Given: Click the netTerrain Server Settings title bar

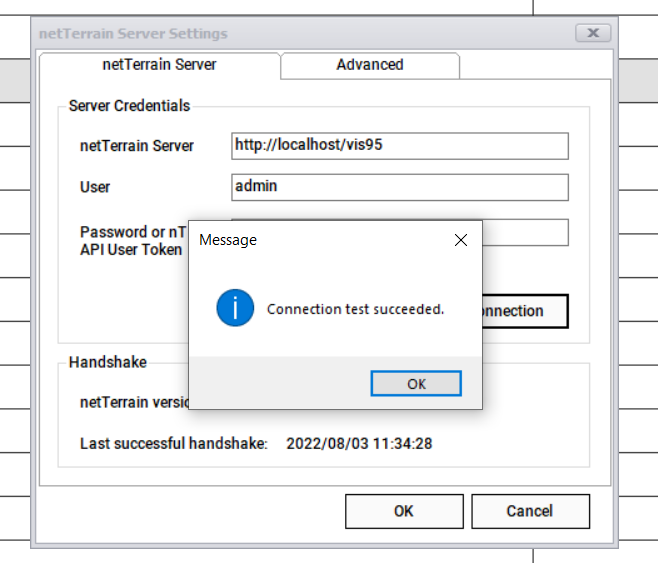Looking at the screenshot, I should (x=300, y=33).
